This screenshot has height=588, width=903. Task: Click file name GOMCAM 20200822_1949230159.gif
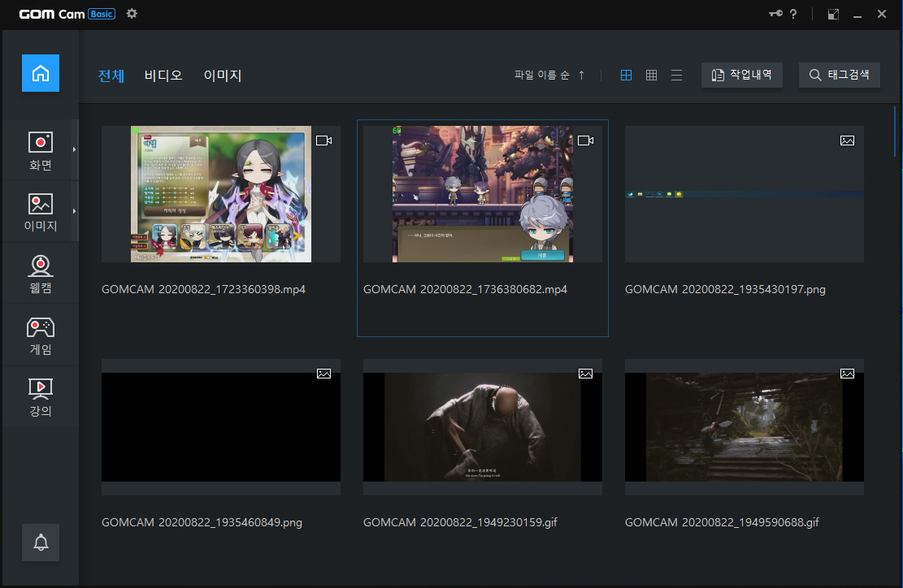tap(460, 522)
